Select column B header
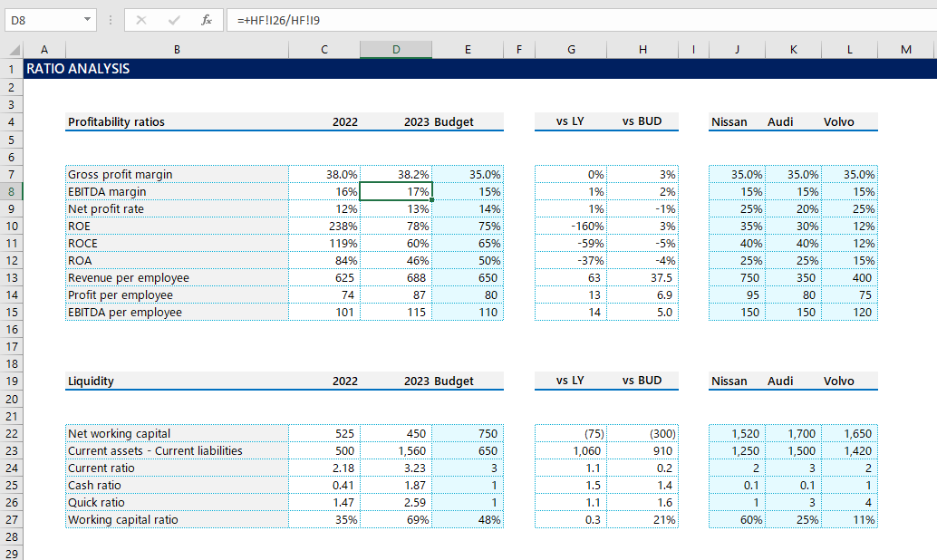This screenshot has width=937, height=560. pos(177,50)
